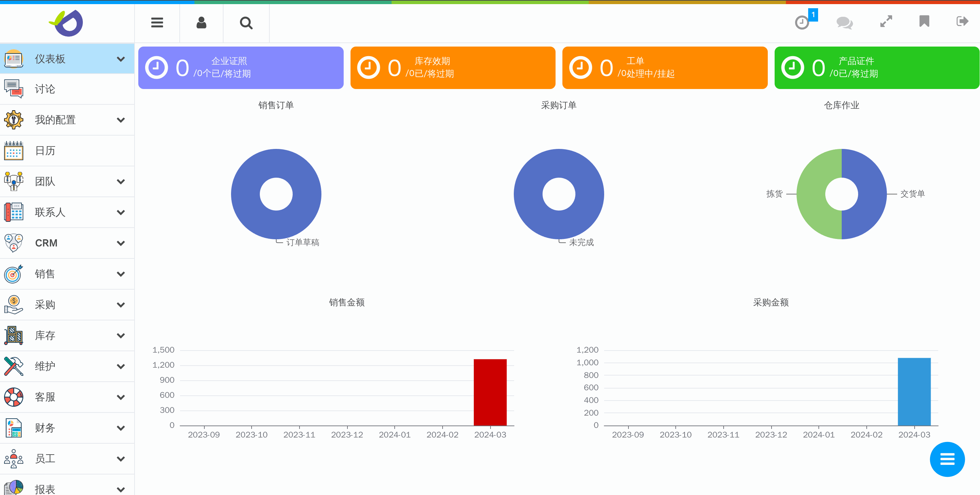Viewport: 980px width, 495px height.
Task: Click the blue floating menu button
Action: click(947, 459)
